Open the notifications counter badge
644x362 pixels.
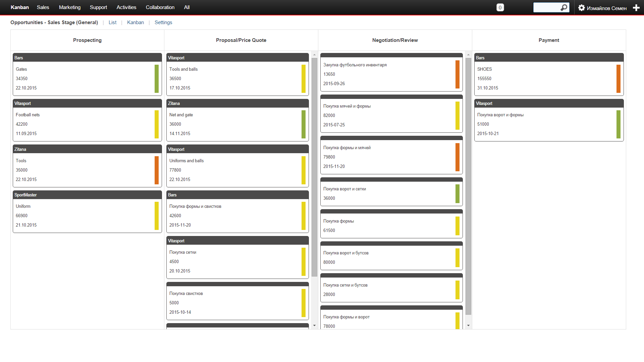tap(500, 8)
